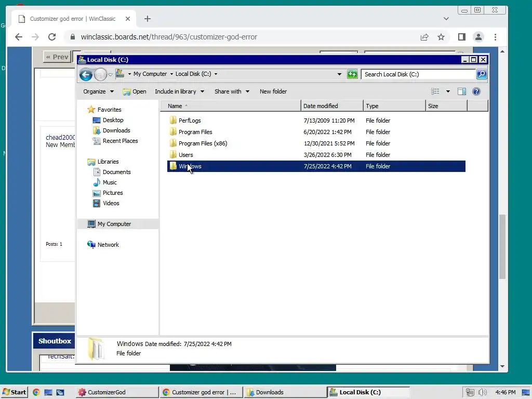Viewport: 532px width, 399px height.
Task: Toggle Chrome side panel
Action: coord(461,37)
